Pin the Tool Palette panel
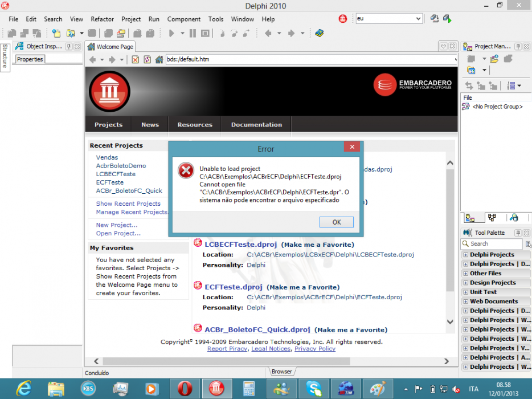 click(x=518, y=233)
